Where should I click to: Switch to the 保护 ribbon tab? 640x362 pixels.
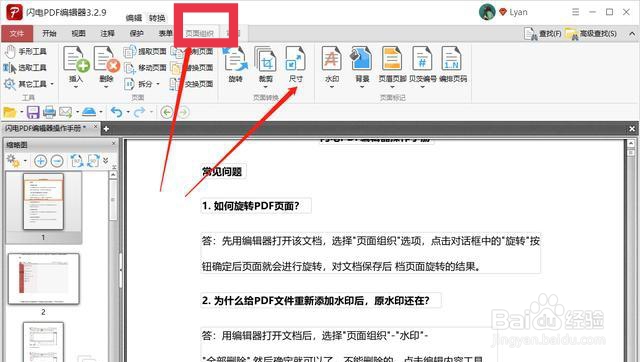pos(136,33)
